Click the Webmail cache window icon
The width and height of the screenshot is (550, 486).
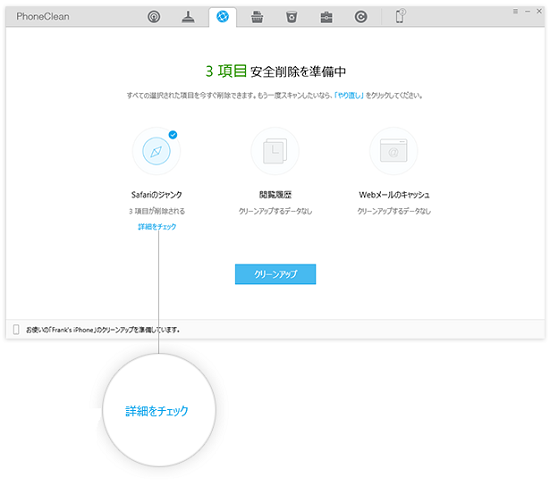394,150
